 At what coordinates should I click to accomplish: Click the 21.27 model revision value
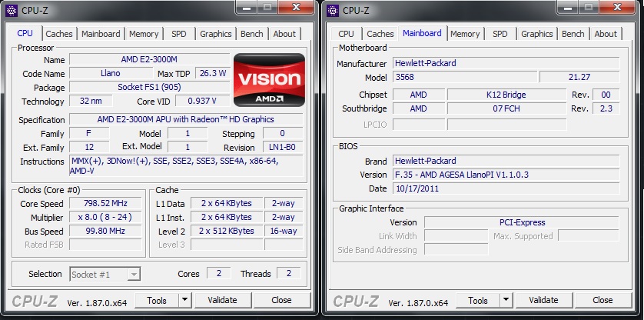579,77
